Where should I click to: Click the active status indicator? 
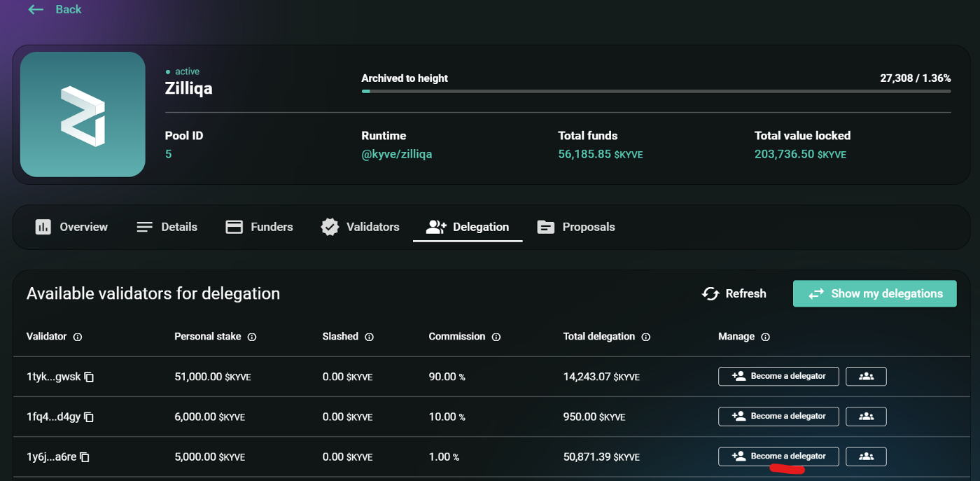pos(183,71)
